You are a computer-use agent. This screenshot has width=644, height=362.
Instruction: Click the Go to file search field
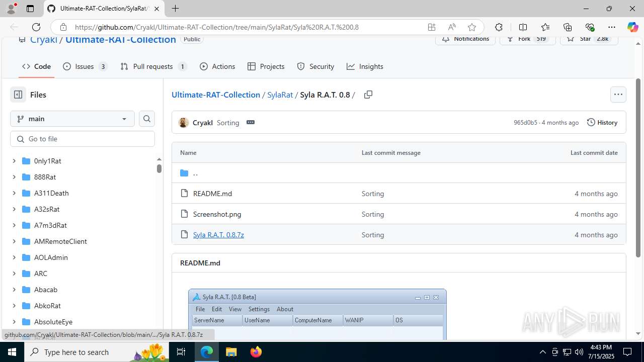83,139
